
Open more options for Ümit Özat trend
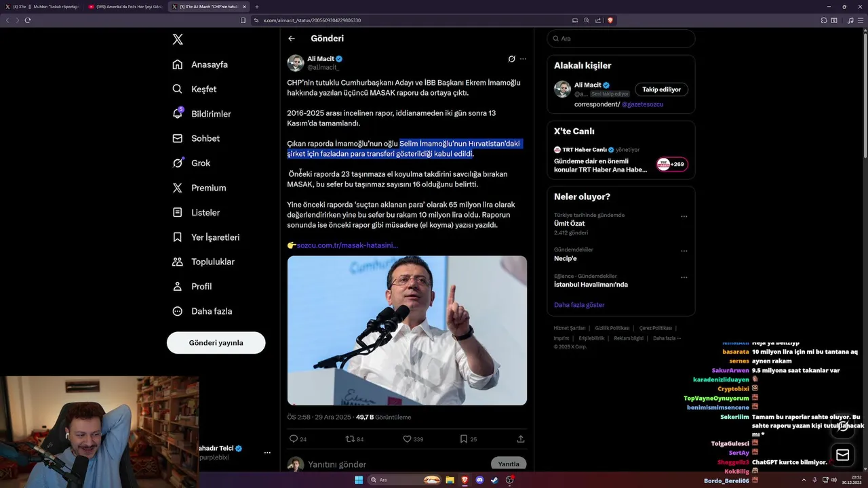coord(684,216)
